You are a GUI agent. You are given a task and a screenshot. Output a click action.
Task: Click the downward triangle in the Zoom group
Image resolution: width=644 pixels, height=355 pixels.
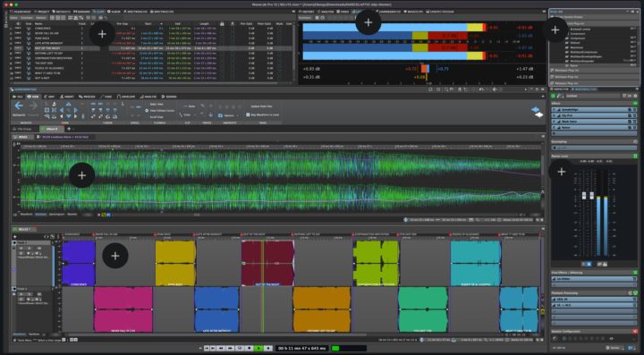tap(69, 115)
